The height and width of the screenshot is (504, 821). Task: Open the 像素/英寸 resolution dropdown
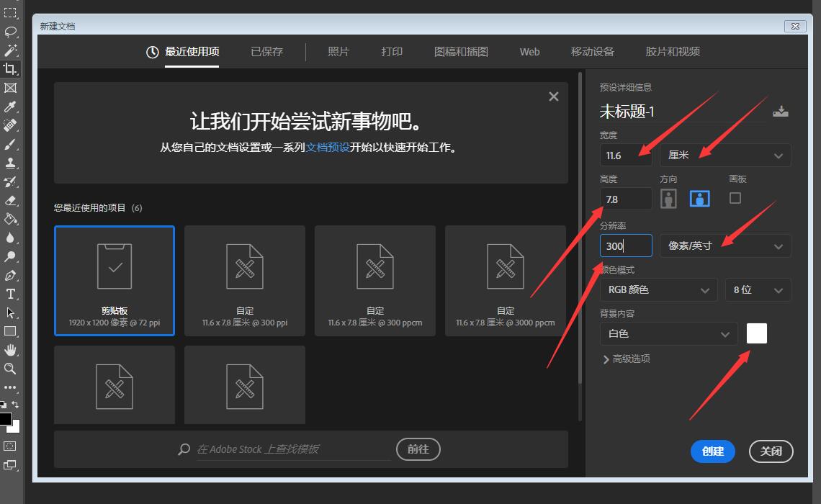click(x=724, y=246)
